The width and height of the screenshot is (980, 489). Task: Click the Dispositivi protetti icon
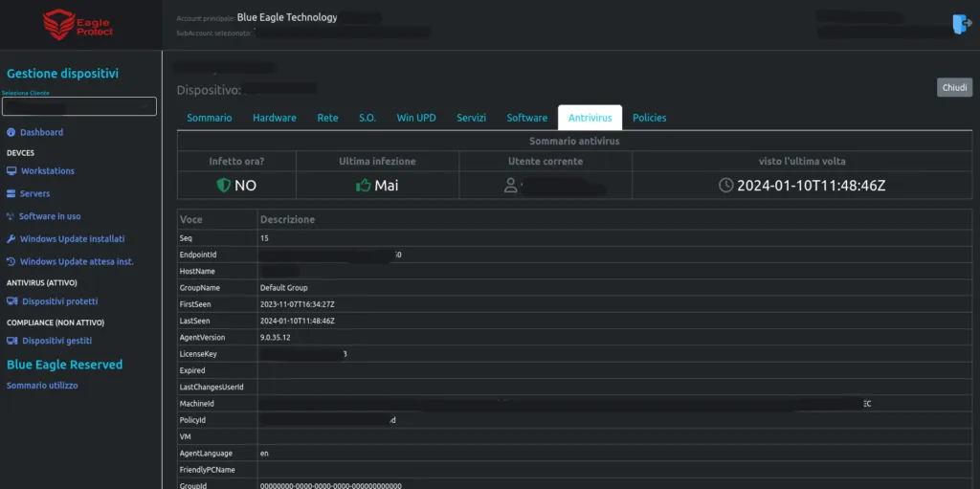click(11, 301)
